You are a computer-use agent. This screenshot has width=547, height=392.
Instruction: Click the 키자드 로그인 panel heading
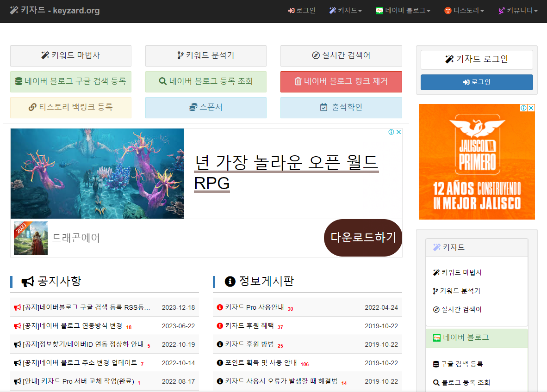477,60
